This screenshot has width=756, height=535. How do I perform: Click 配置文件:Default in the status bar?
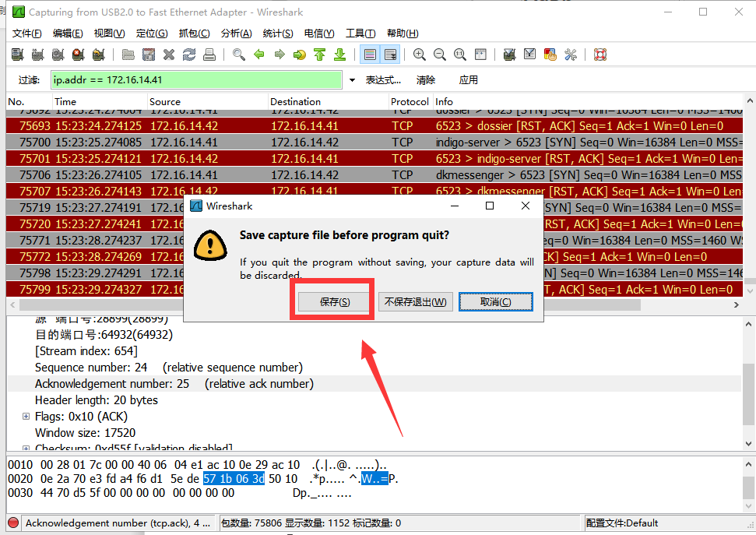coord(622,523)
